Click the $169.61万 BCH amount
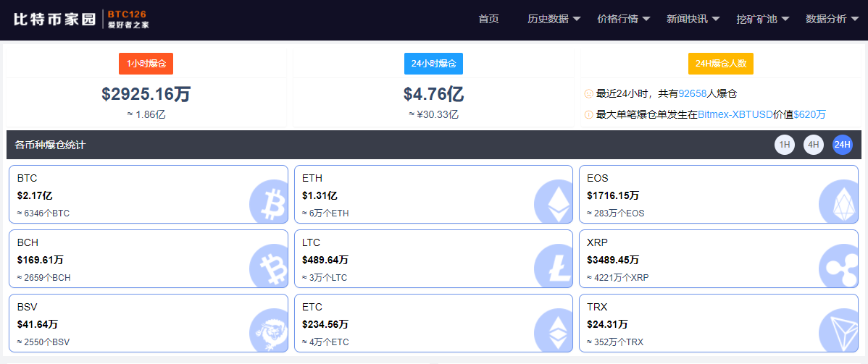This screenshot has width=868, height=364. [x=41, y=260]
